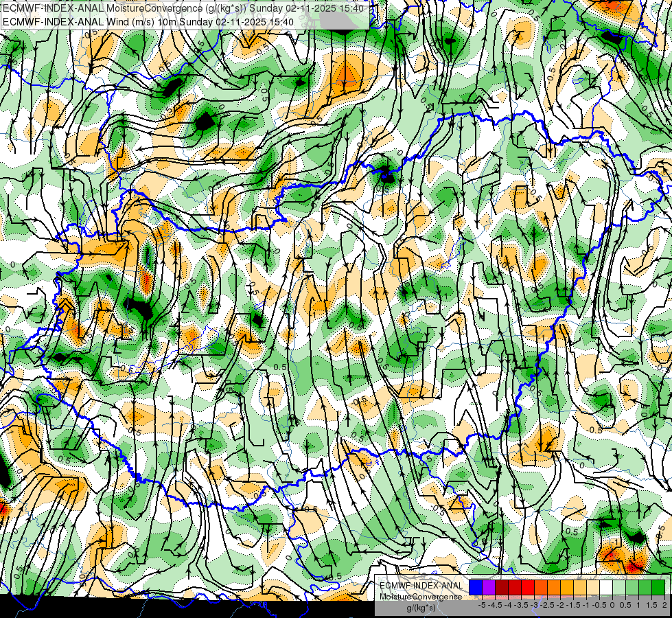Click the blue legend swatch below -5
The height and width of the screenshot is (618, 672).
(x=476, y=588)
